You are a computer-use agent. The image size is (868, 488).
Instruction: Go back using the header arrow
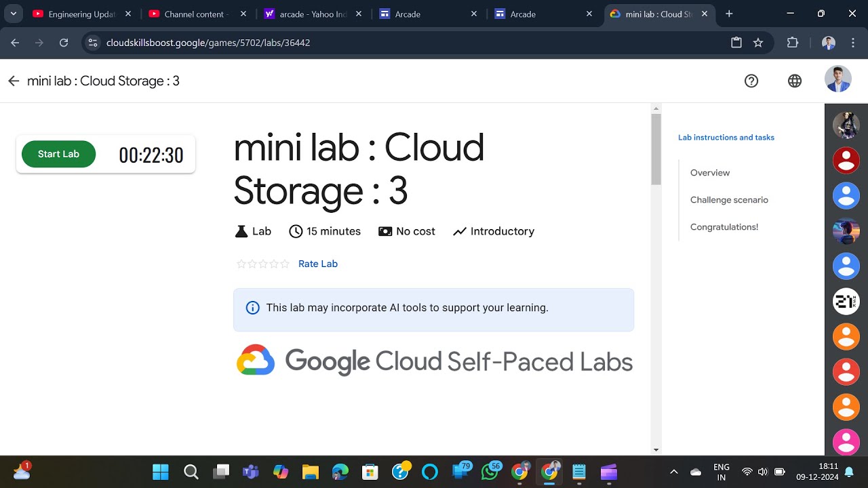pos(14,81)
